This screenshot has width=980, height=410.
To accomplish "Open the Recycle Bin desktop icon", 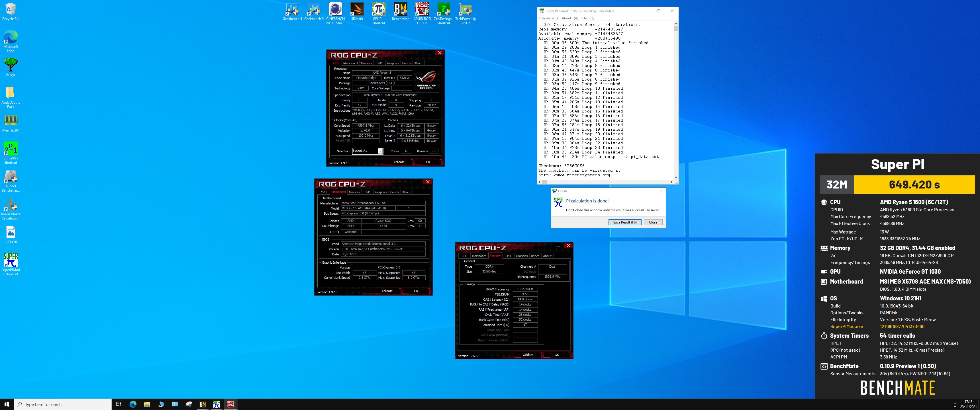I will (x=11, y=11).
